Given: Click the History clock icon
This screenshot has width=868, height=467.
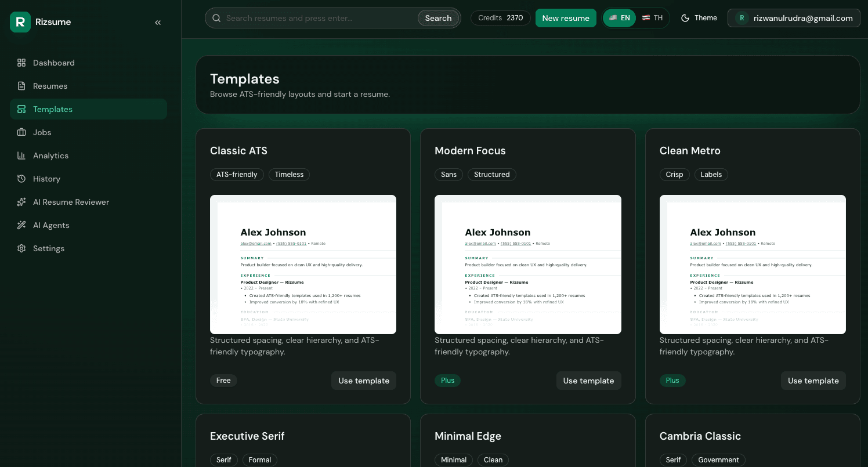Looking at the screenshot, I should [x=21, y=179].
